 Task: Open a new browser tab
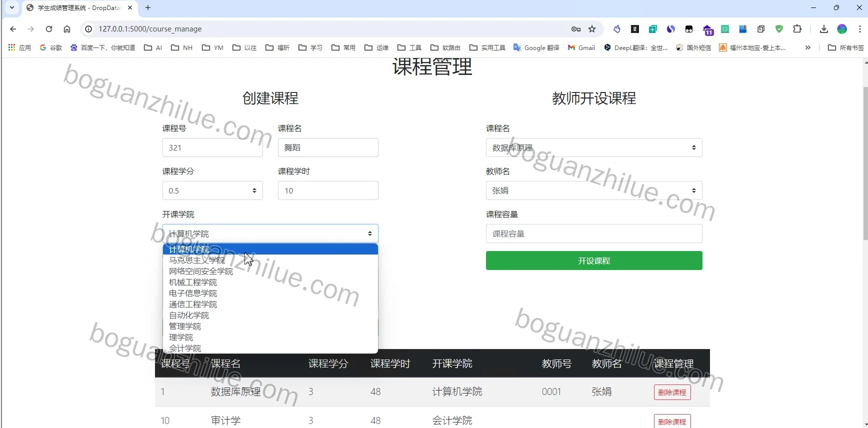pos(148,7)
